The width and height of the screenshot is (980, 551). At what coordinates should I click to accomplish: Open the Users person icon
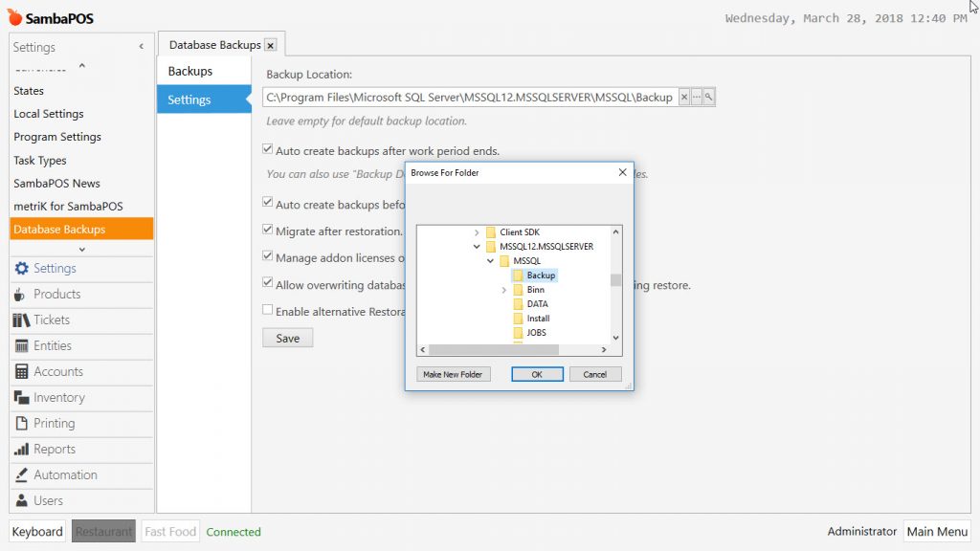[x=21, y=500]
